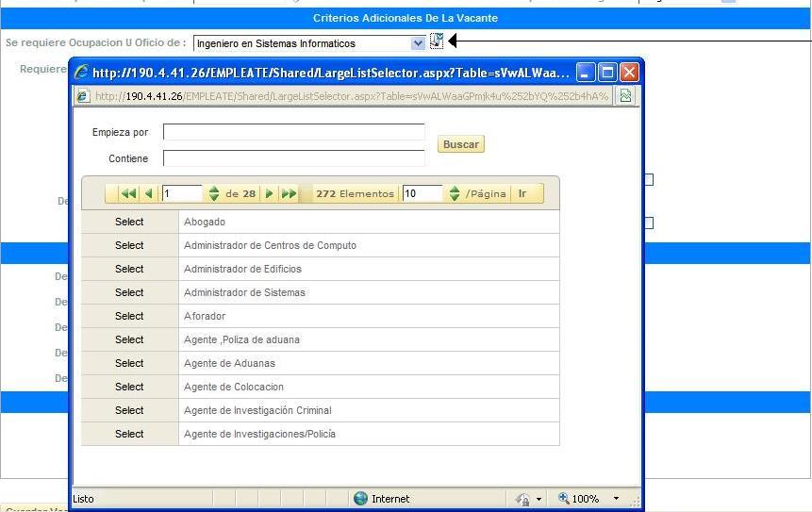Expand the occupation dropdown Ingeniero en Sistemas
This screenshot has width=812, height=512.
click(419, 43)
